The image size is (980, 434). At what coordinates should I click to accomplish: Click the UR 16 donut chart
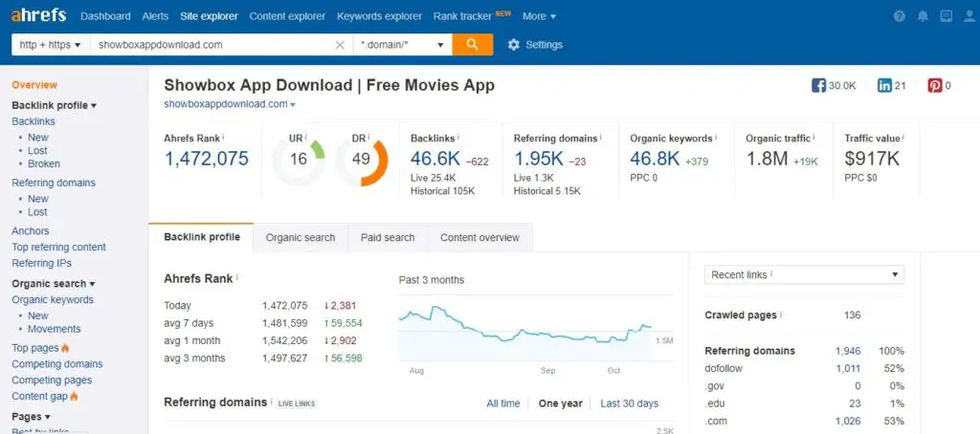click(x=299, y=160)
